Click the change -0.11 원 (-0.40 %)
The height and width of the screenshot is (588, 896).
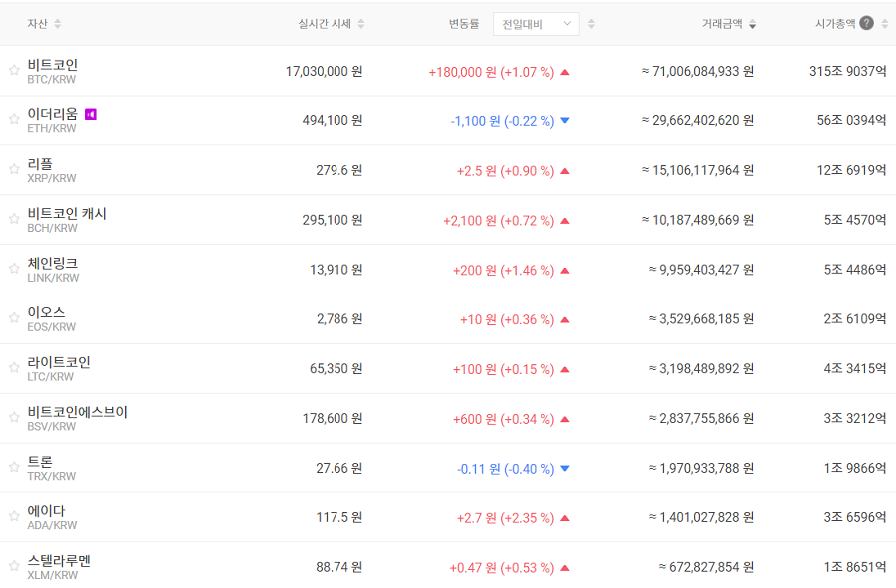pyautogui.click(x=505, y=470)
